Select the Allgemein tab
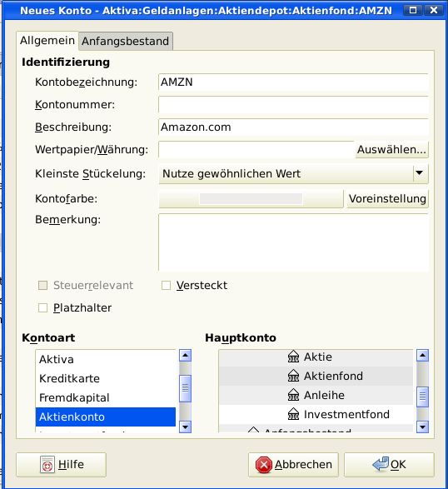This screenshot has width=448, height=489. [x=47, y=41]
